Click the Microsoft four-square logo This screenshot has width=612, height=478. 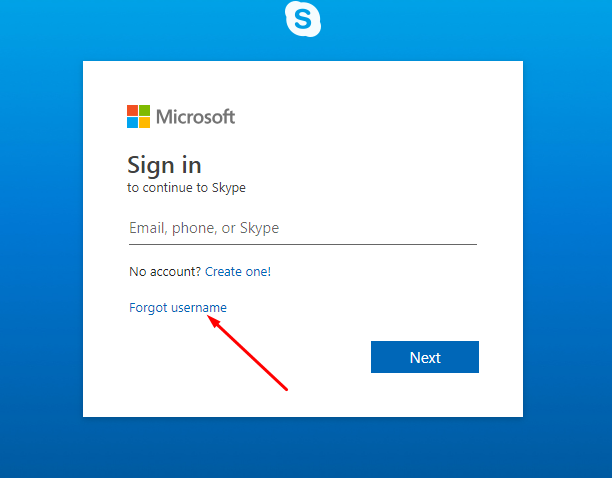click(x=138, y=116)
